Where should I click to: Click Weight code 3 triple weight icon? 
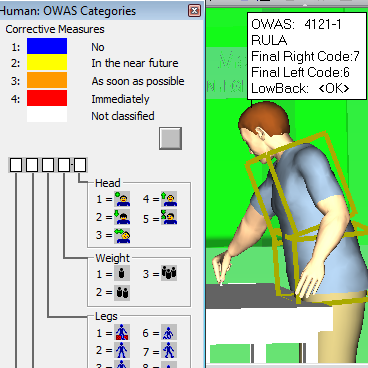coord(169,274)
